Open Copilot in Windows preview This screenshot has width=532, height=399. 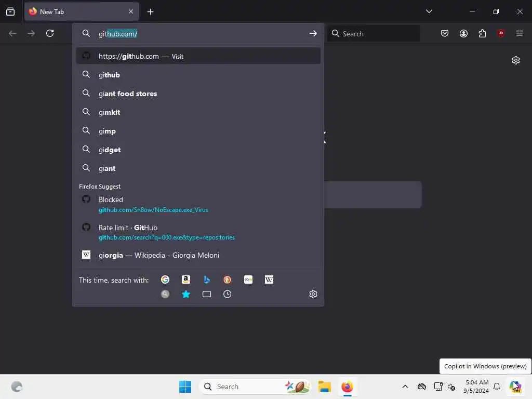click(515, 387)
